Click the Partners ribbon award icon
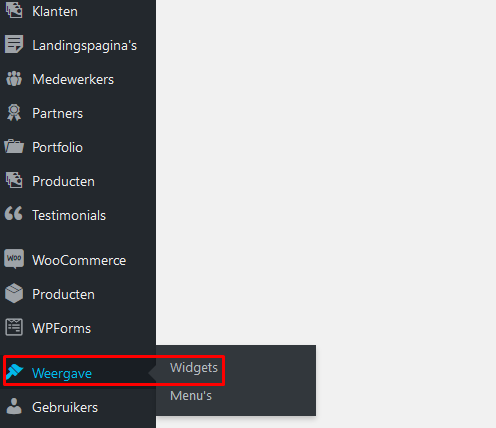Screen dimensions: 496x428 [x=14, y=113]
